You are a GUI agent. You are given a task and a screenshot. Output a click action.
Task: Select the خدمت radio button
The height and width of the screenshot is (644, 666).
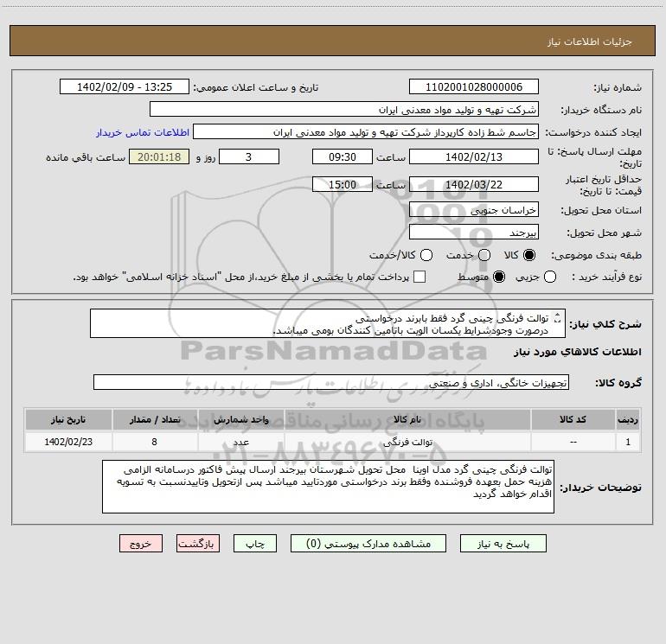(484, 255)
